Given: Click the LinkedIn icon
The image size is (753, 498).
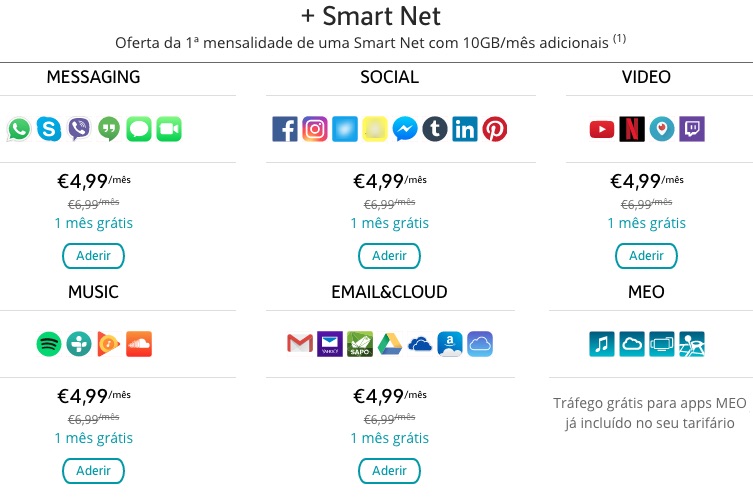Looking at the screenshot, I should (465, 129).
